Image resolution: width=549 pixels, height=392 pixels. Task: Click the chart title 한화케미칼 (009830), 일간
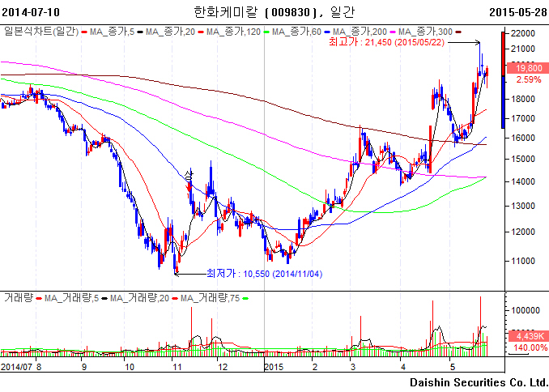tap(274, 12)
